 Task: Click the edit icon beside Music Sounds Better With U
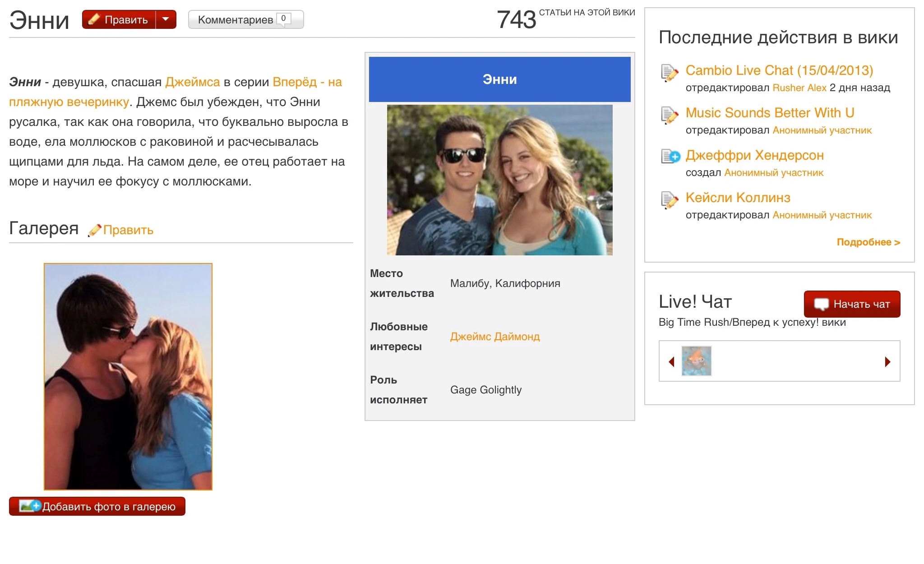point(670,116)
